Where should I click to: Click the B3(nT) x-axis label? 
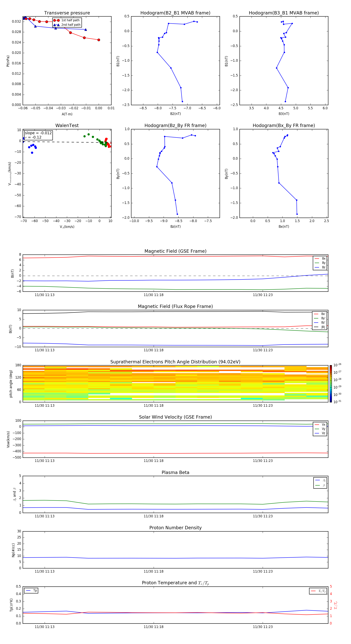click(284, 114)
